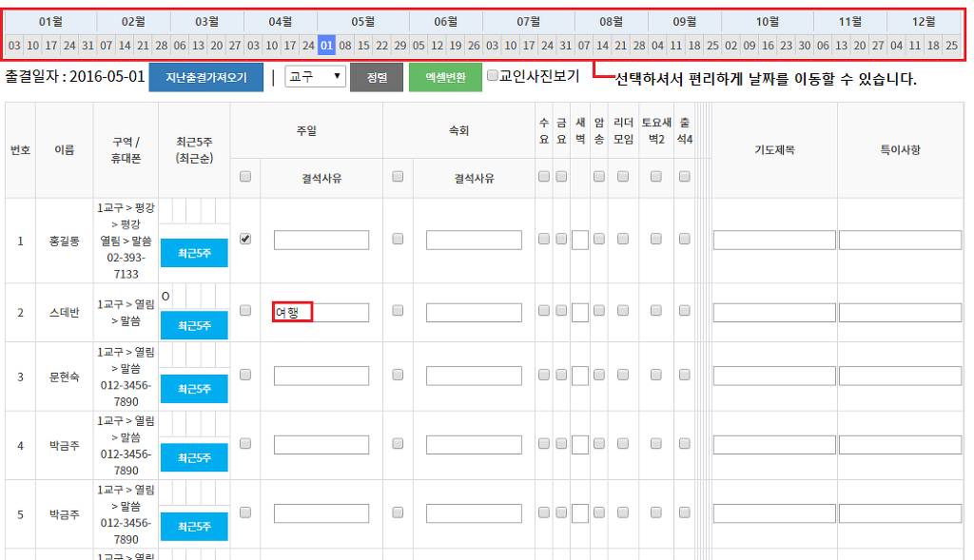Jump to date 30 under 10월
The image size is (974, 560).
805,46
